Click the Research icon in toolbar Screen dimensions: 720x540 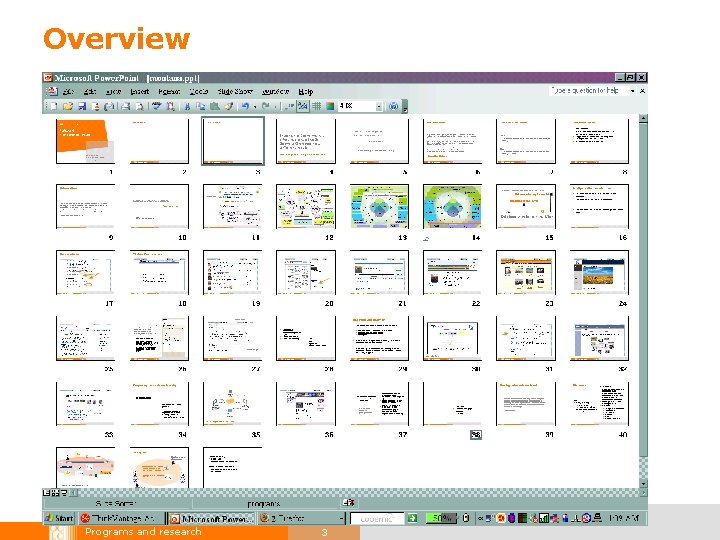coord(170,107)
